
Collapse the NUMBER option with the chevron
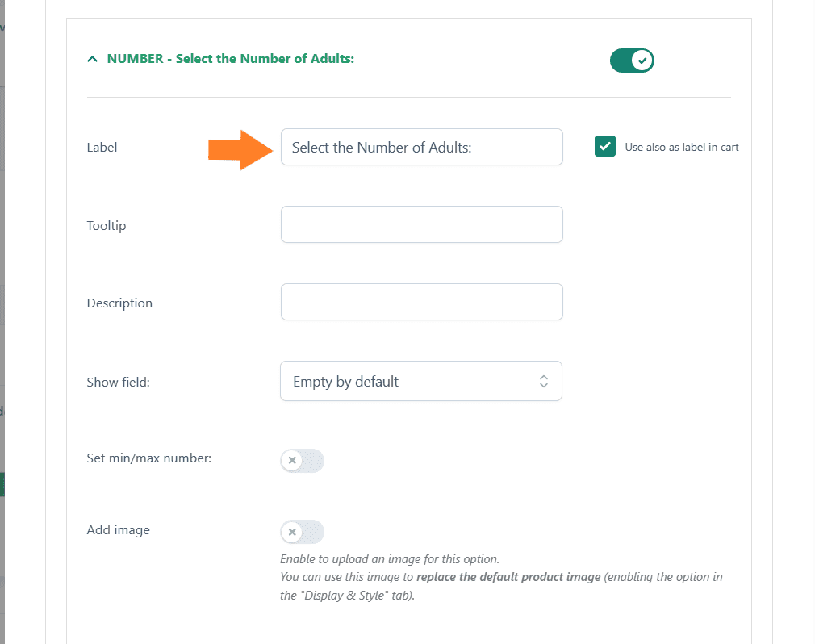click(x=93, y=59)
